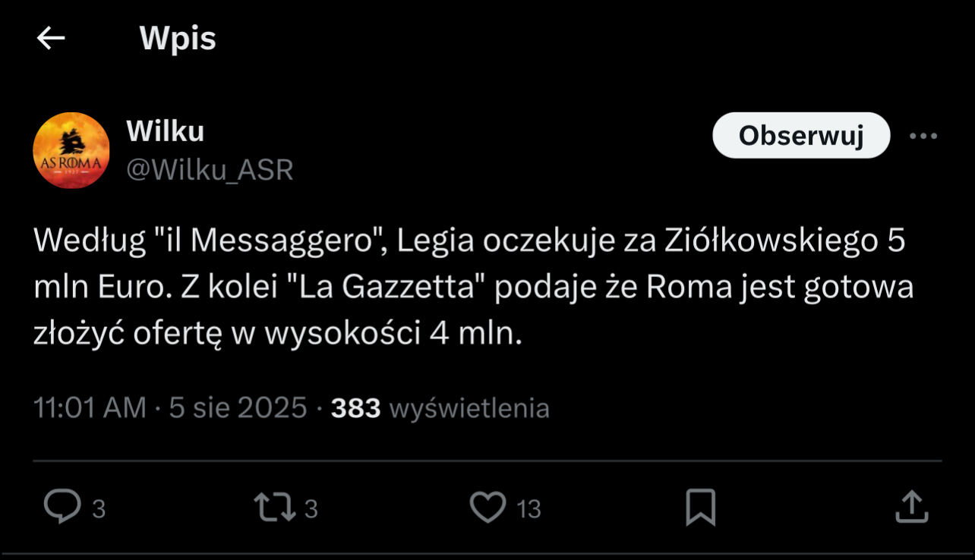The image size is (975, 560).
Task: Click the 11:01 AM timestamp
Action: point(90,408)
